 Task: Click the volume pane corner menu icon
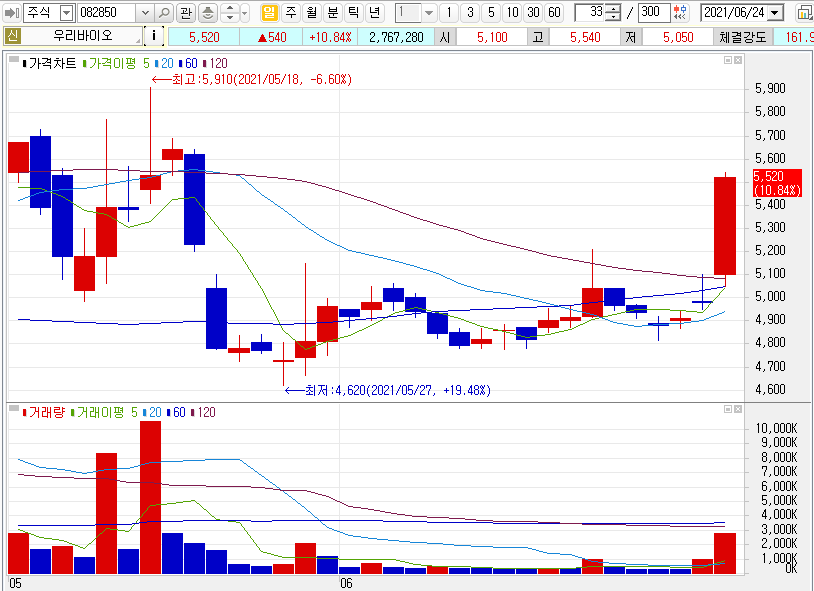point(14,408)
